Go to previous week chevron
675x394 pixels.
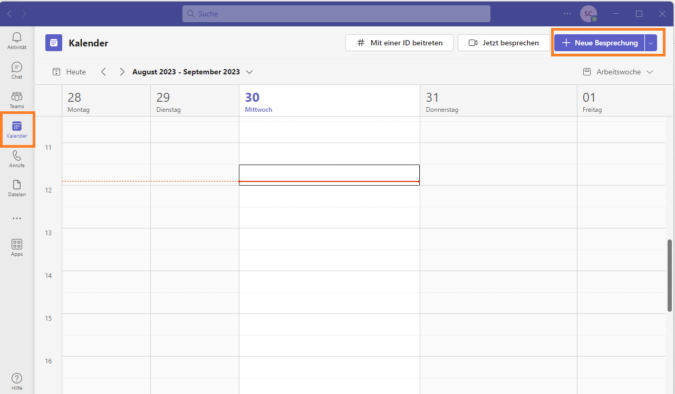click(103, 72)
